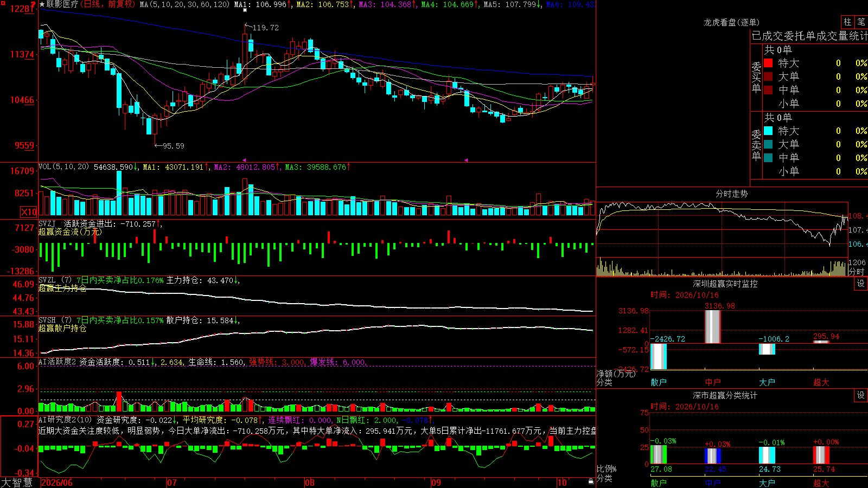Click the dark red 中单 buy-order swatch
The image size is (868, 488).
point(768,89)
